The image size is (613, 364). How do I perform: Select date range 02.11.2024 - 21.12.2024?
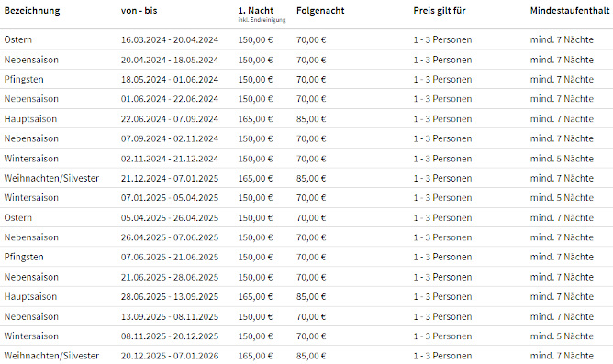[x=169, y=159]
